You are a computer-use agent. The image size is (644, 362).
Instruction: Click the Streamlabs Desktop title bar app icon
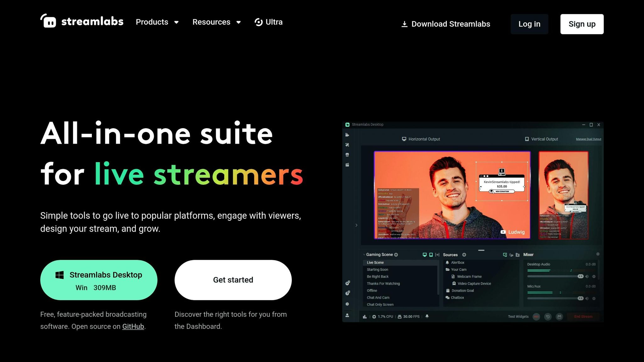[347, 125]
